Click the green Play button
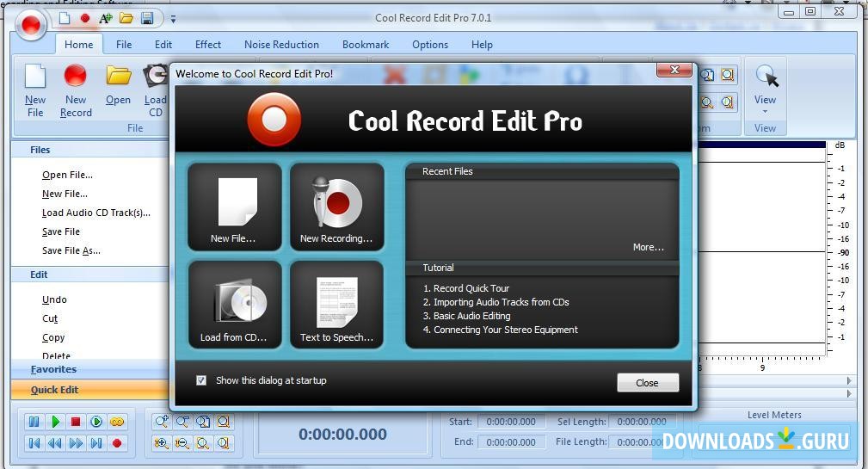This screenshot has width=868, height=469. click(x=55, y=422)
